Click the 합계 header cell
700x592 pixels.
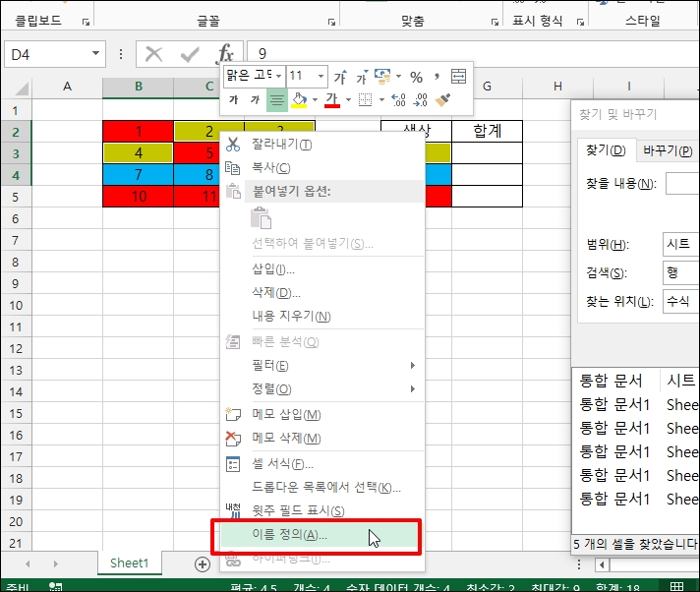point(487,131)
